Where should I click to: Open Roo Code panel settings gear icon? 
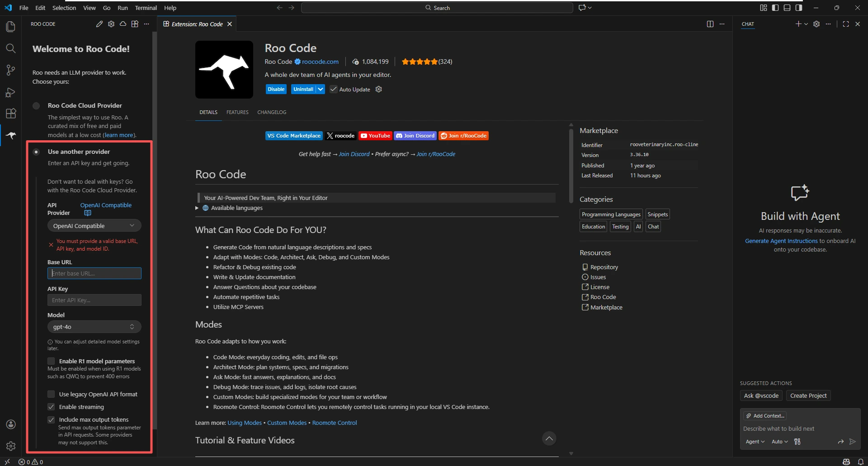coord(111,24)
